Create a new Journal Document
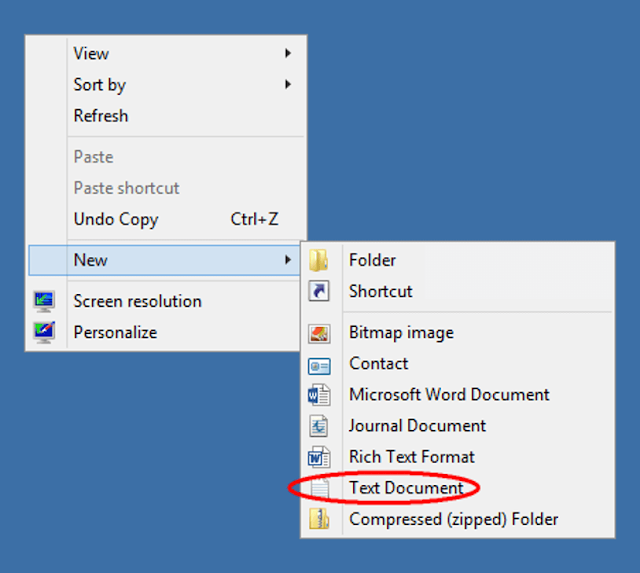Image resolution: width=640 pixels, height=573 pixels. [x=458, y=426]
